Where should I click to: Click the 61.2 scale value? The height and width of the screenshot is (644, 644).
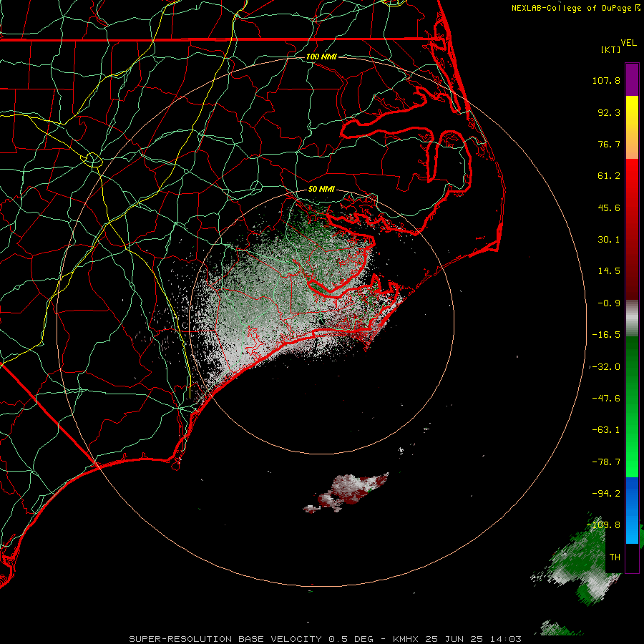(609, 176)
